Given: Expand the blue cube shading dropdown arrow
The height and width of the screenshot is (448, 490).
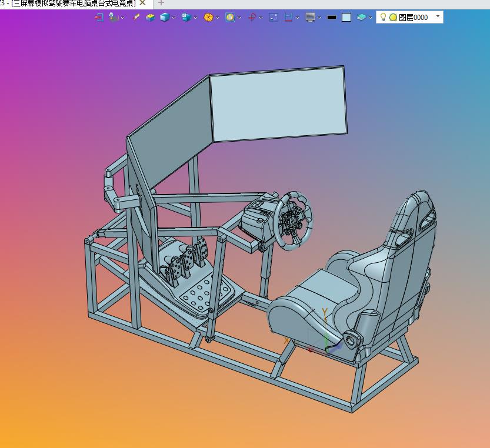Looking at the screenshot, I should [x=174, y=18].
